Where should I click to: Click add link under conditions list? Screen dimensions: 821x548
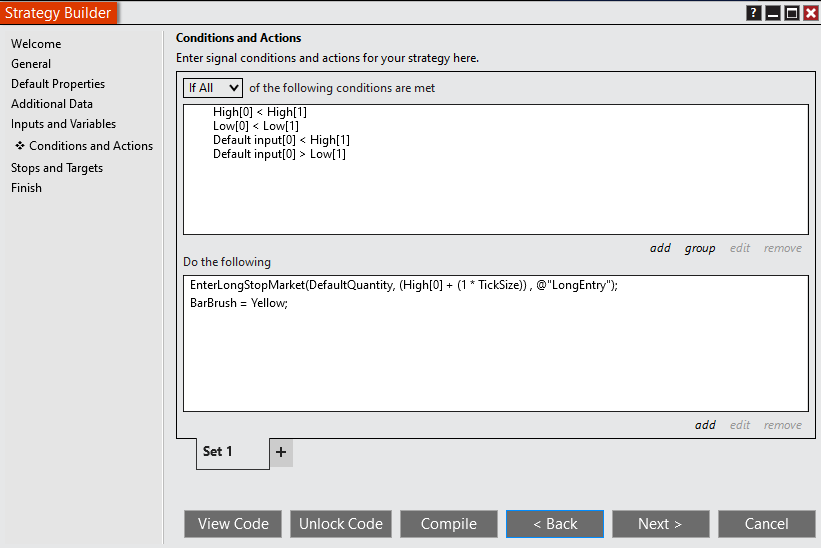click(x=660, y=248)
